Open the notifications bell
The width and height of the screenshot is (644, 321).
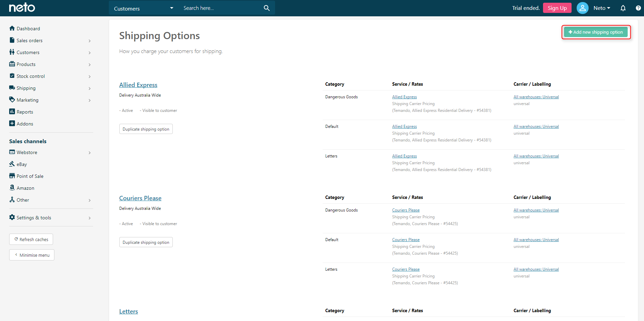pos(623,8)
